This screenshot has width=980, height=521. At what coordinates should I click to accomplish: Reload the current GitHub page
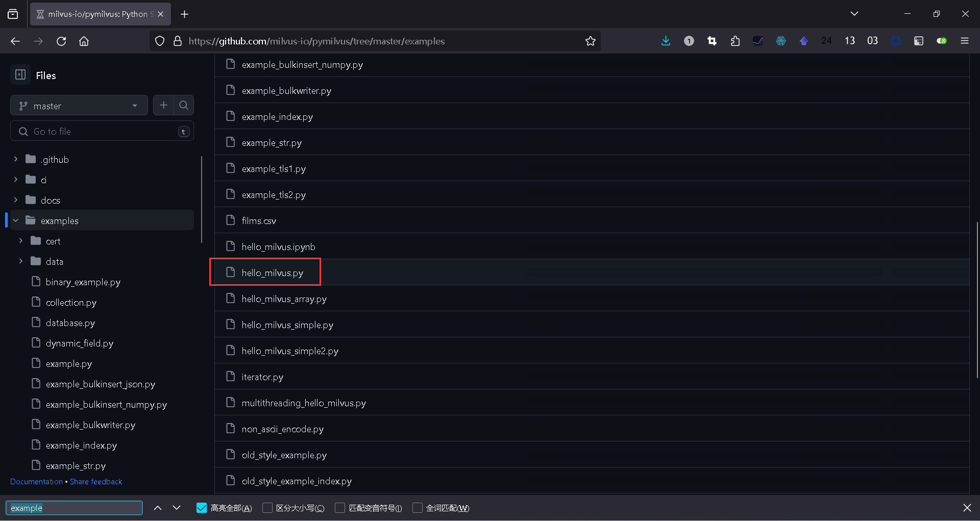(61, 41)
